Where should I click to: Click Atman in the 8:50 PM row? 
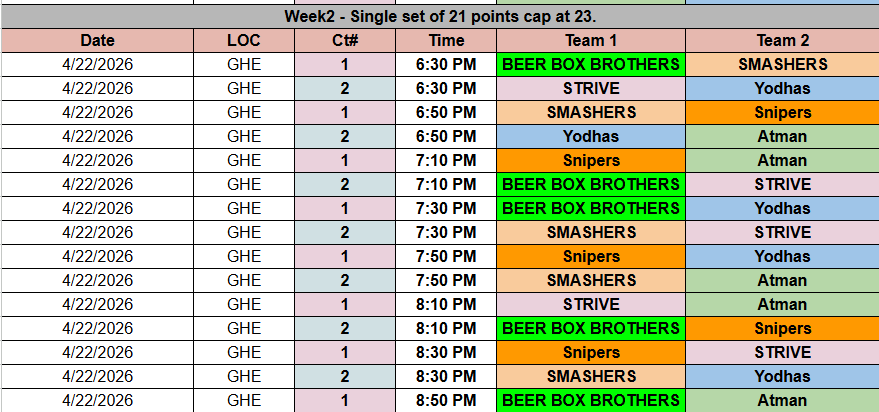click(x=782, y=401)
